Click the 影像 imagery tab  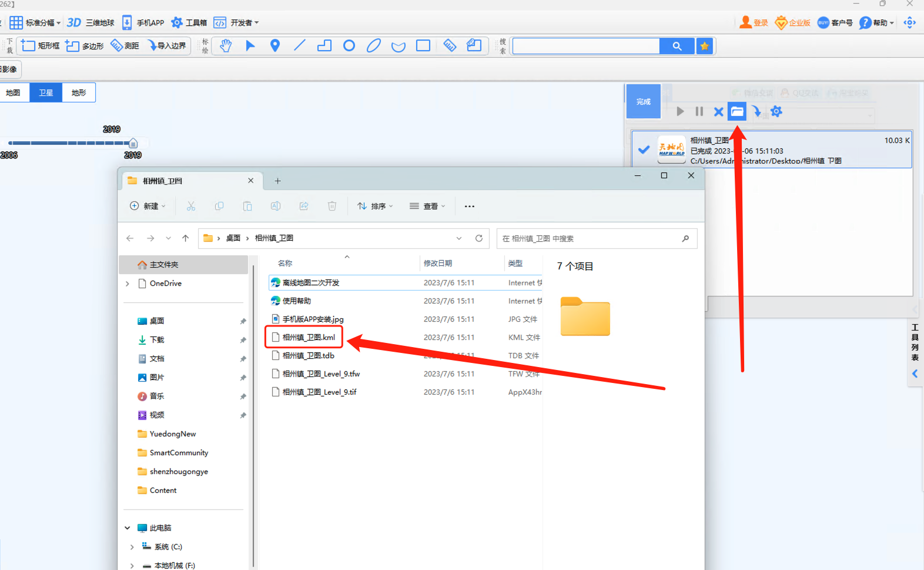(x=9, y=69)
